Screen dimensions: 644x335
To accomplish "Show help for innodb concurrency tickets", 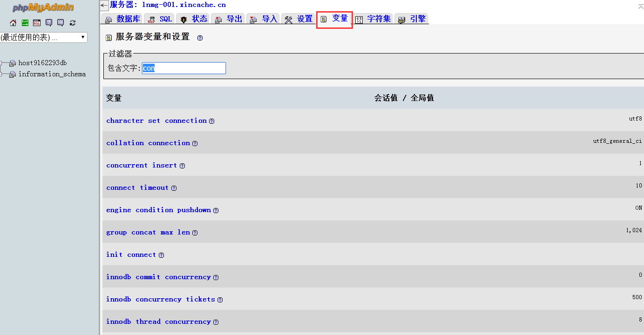I will point(220,300).
